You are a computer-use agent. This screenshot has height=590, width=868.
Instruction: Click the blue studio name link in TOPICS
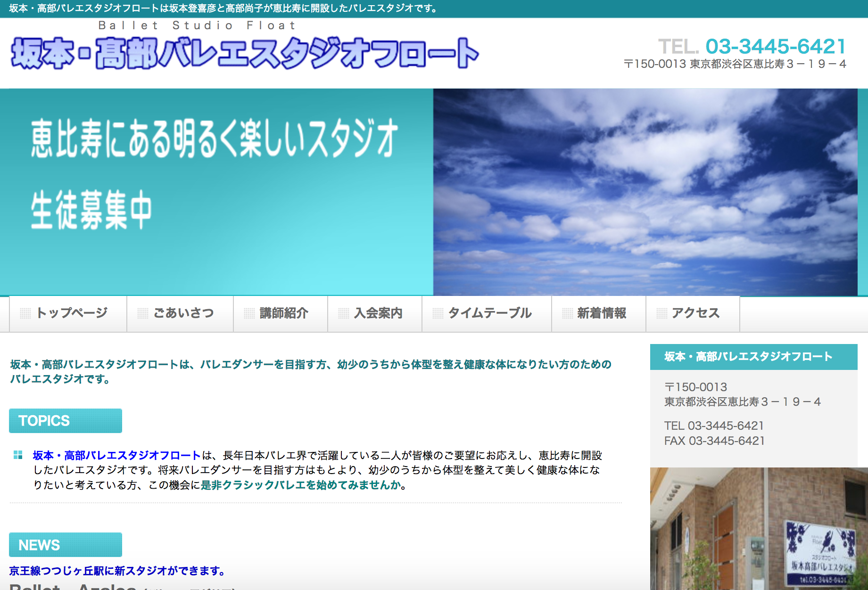pos(116,455)
